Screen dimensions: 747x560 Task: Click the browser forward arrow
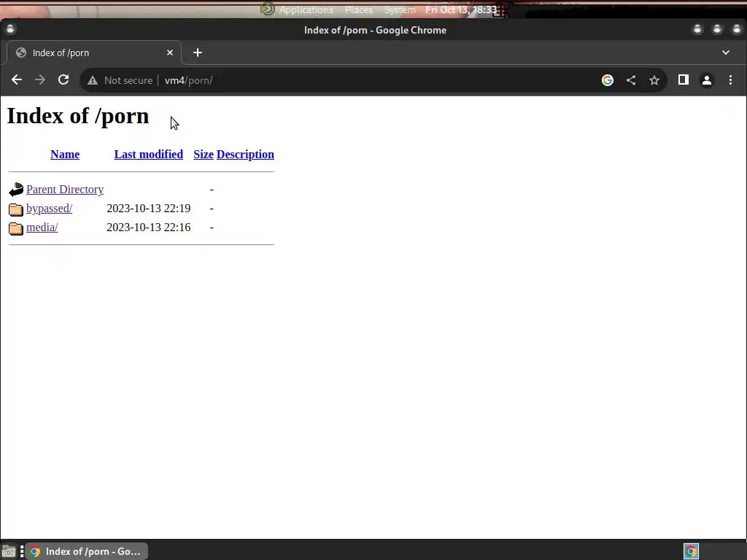pyautogui.click(x=40, y=80)
